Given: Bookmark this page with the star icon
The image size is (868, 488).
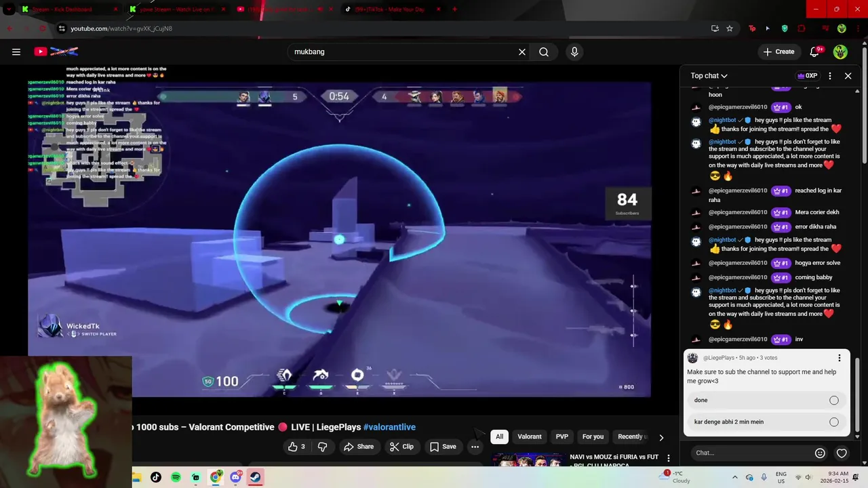Looking at the screenshot, I should click(730, 28).
